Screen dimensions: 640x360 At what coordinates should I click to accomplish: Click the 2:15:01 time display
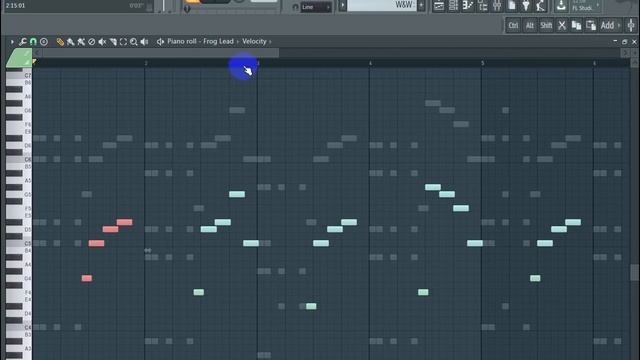16,6
